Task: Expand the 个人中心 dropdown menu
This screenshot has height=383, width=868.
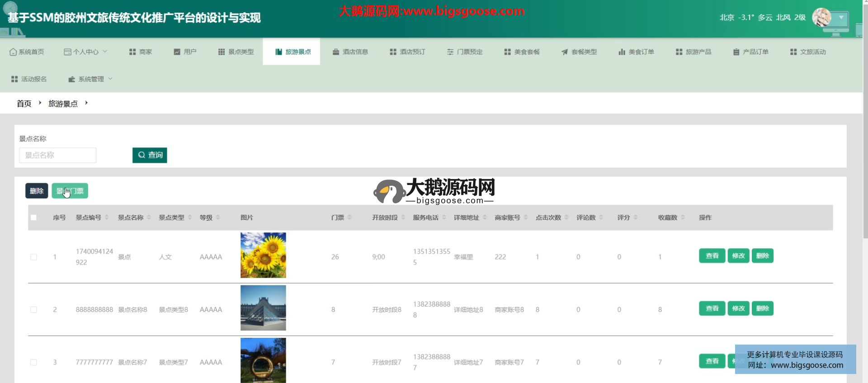Action: (x=85, y=52)
